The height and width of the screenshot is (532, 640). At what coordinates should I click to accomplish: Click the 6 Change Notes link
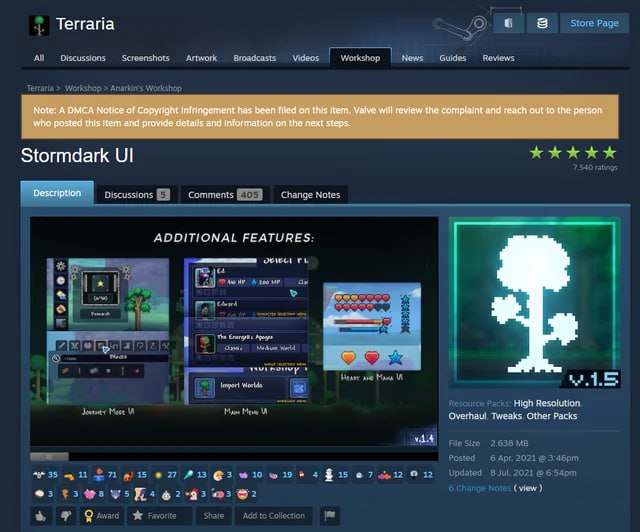pos(480,488)
